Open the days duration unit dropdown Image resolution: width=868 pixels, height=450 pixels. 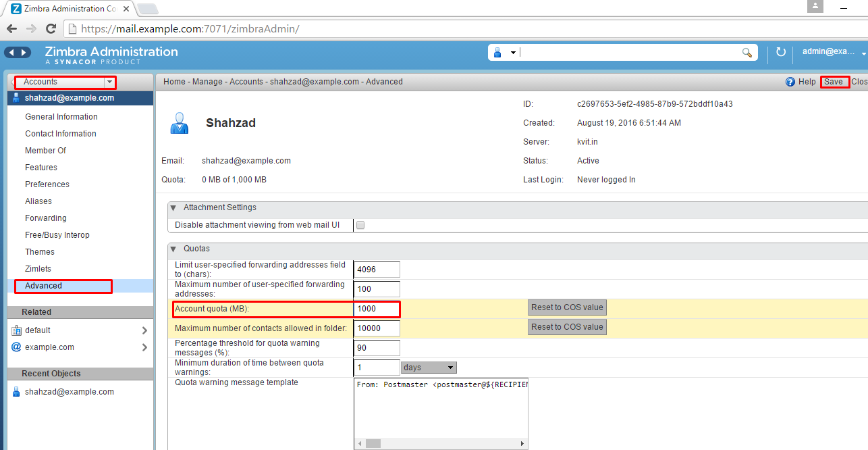pyautogui.click(x=429, y=368)
